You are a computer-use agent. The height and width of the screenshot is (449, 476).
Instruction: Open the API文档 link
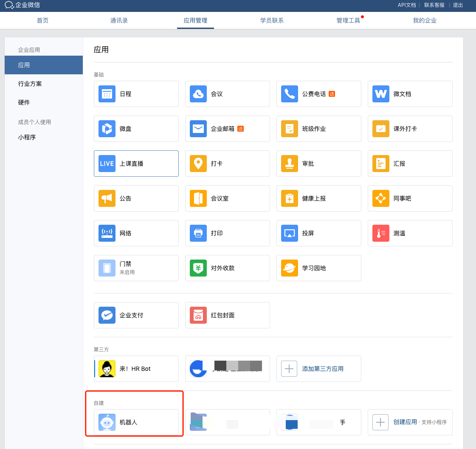[x=407, y=5]
